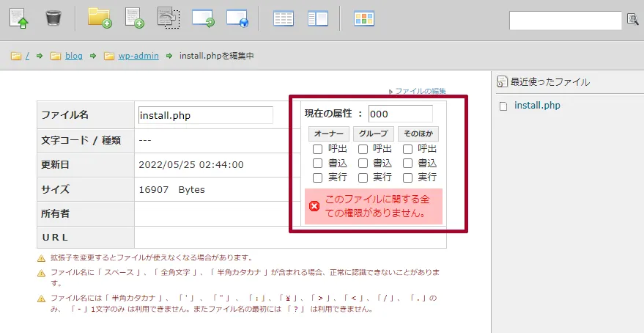
Task: Click the window refresh icon in toolbar
Action: point(203,18)
